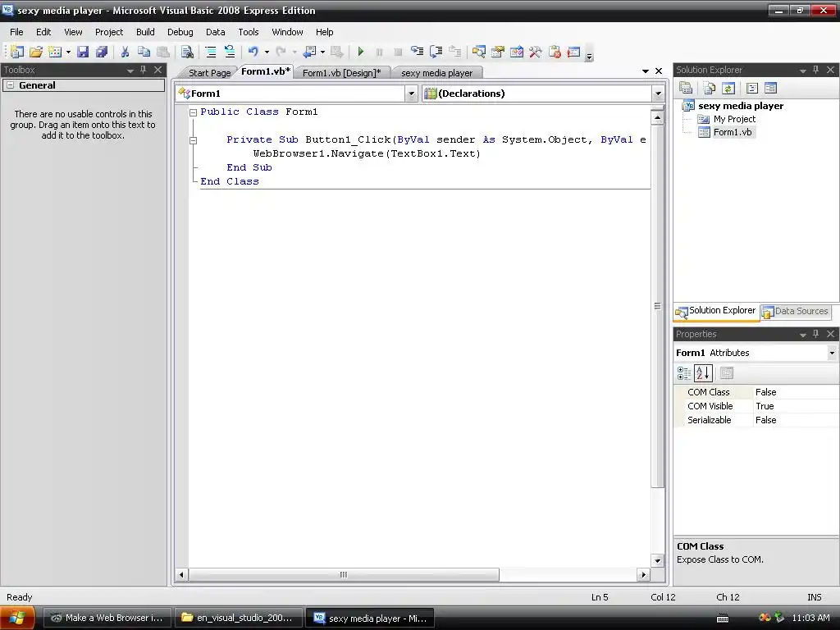Open the (Declarations) method combo box
The height and width of the screenshot is (630, 840).
[543, 94]
